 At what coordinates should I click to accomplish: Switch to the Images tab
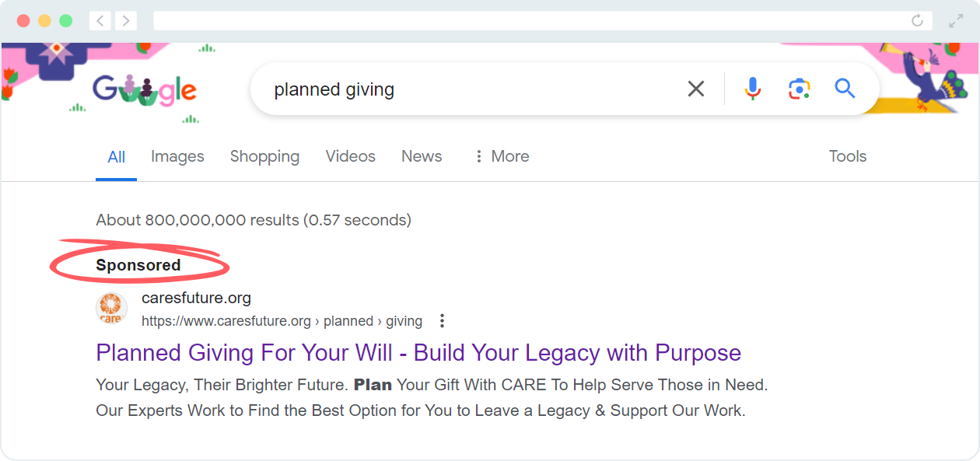point(177,156)
